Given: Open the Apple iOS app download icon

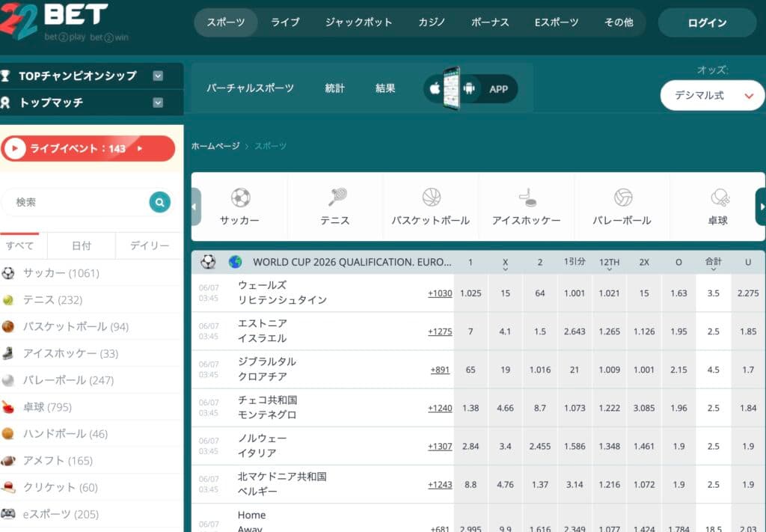Looking at the screenshot, I should pos(435,88).
